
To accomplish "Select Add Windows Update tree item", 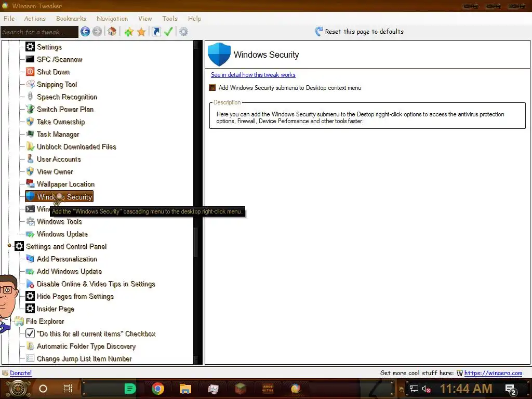I will click(x=69, y=271).
